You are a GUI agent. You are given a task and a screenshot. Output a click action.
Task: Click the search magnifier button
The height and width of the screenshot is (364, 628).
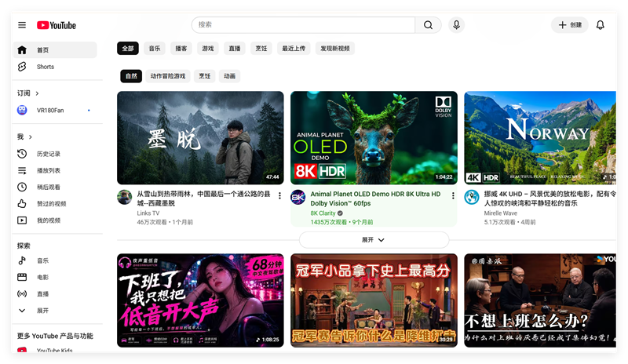[428, 25]
